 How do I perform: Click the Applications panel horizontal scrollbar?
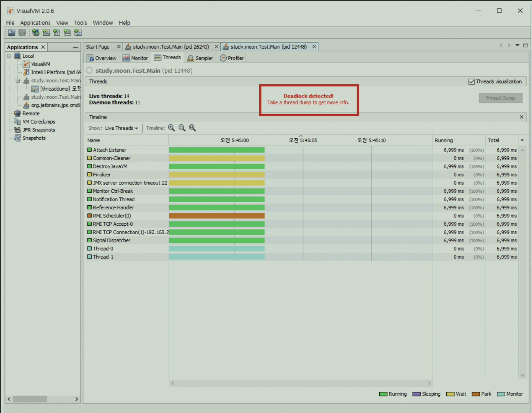point(30,399)
